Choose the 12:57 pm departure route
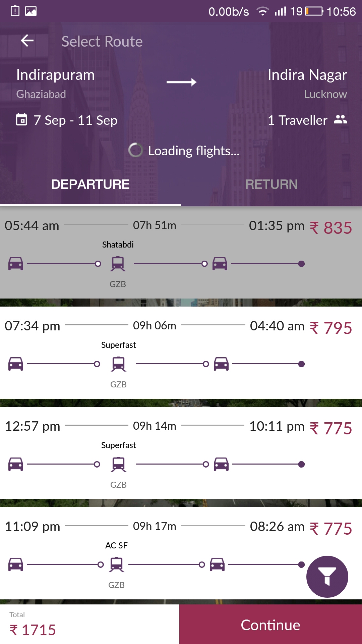This screenshot has width=362, height=644. pos(181,452)
